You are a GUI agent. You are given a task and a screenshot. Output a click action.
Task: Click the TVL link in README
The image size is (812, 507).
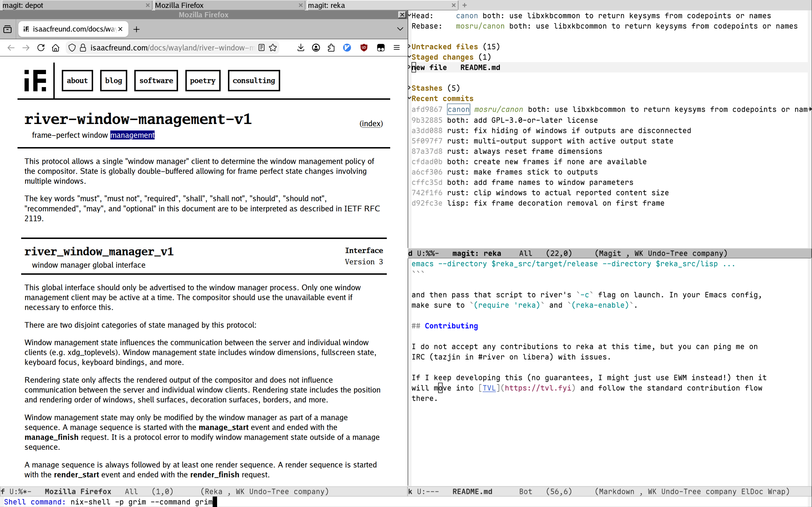point(489,388)
